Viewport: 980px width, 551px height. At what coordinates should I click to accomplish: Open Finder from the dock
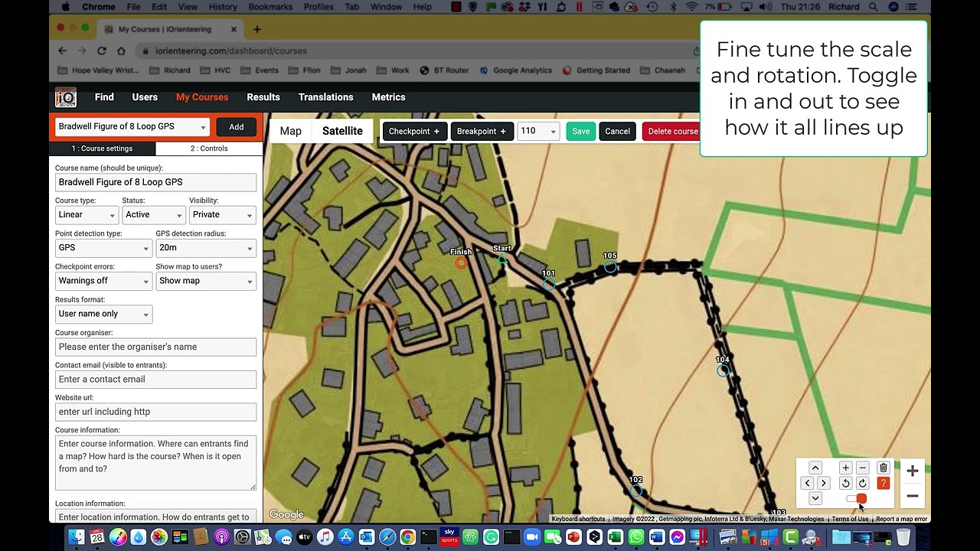[x=77, y=537]
